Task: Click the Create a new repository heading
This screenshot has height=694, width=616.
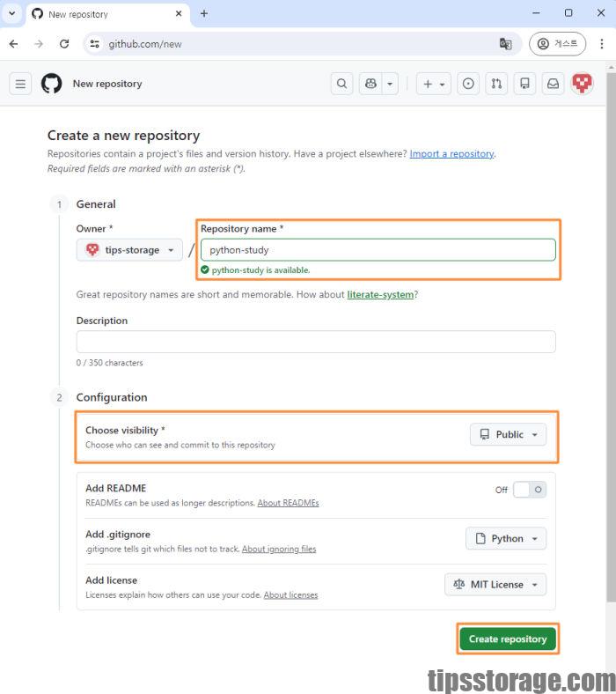Action: click(x=124, y=136)
